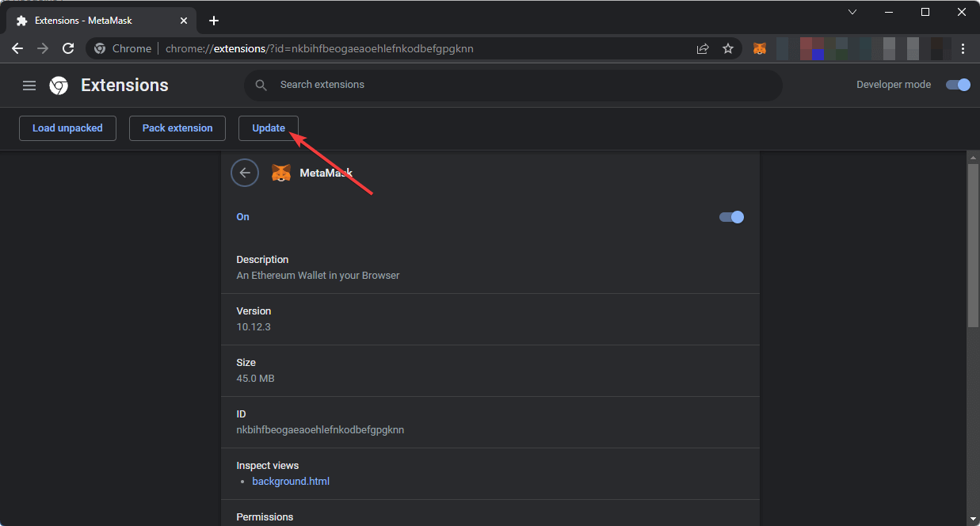Click the scrollbar down arrow
The width and height of the screenshot is (980, 526).
click(973, 520)
